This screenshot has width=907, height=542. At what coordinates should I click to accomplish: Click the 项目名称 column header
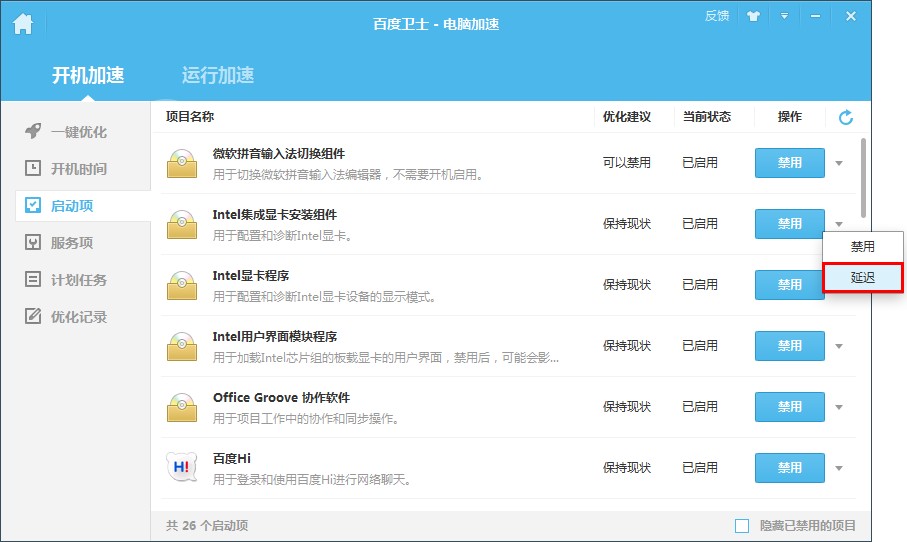pyautogui.click(x=190, y=117)
